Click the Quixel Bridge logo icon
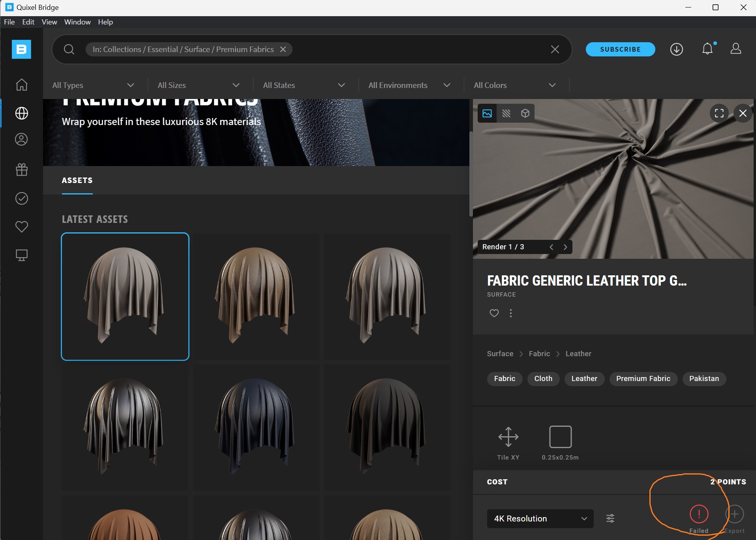756x540 pixels. (21, 49)
